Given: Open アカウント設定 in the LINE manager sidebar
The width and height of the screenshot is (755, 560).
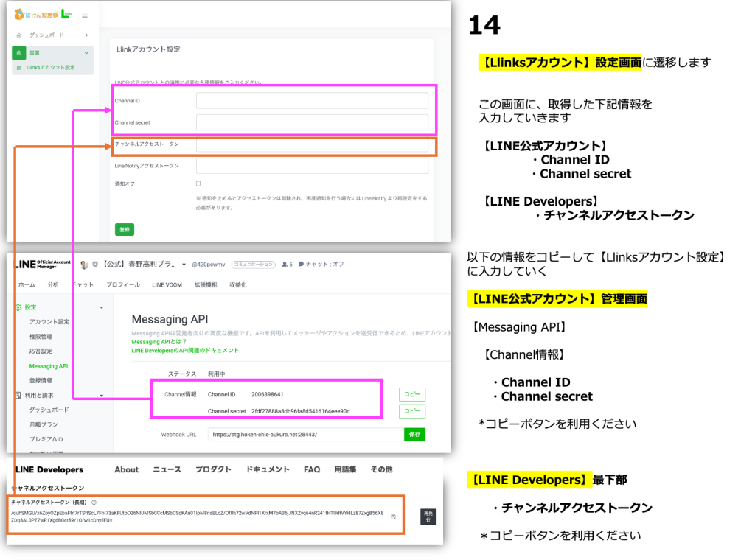Looking at the screenshot, I should point(49,322).
